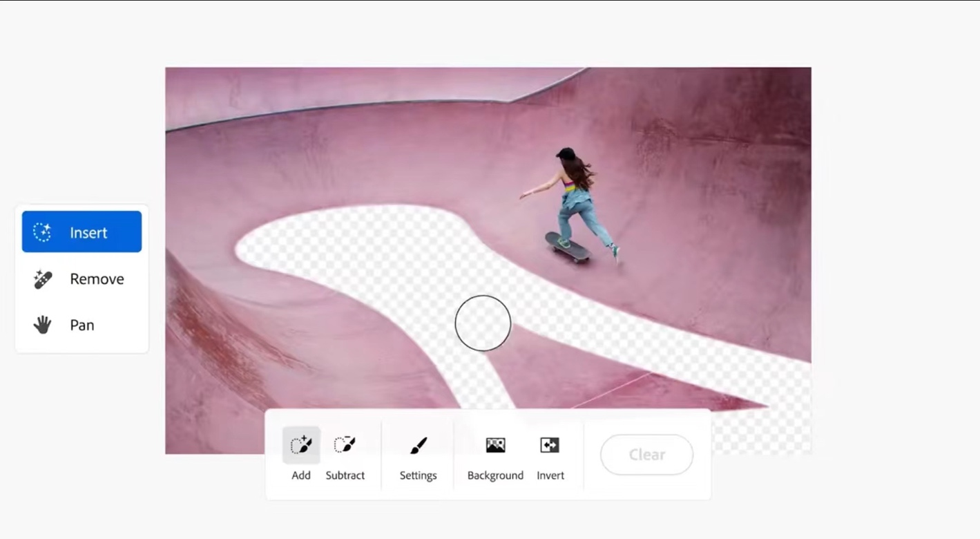
Task: Click the Settings label text
Action: (x=419, y=476)
